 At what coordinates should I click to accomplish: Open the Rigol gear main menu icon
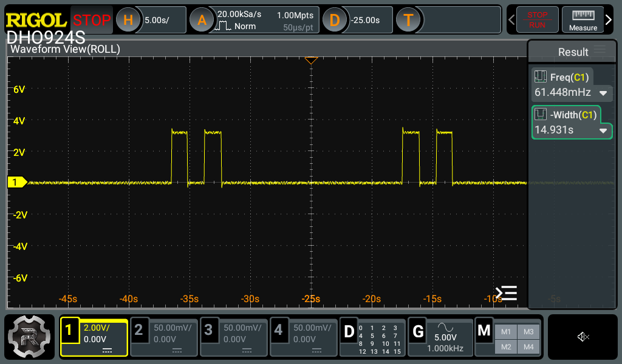click(29, 337)
